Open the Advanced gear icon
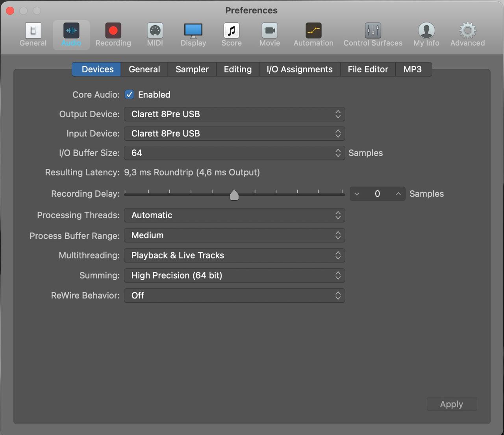This screenshot has width=504, height=435. [468, 31]
